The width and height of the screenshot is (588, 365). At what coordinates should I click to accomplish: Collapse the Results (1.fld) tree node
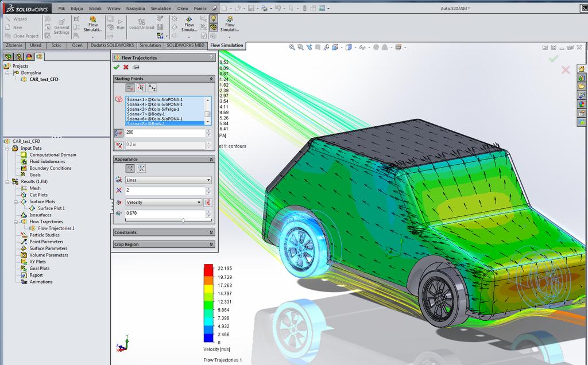tap(7, 182)
